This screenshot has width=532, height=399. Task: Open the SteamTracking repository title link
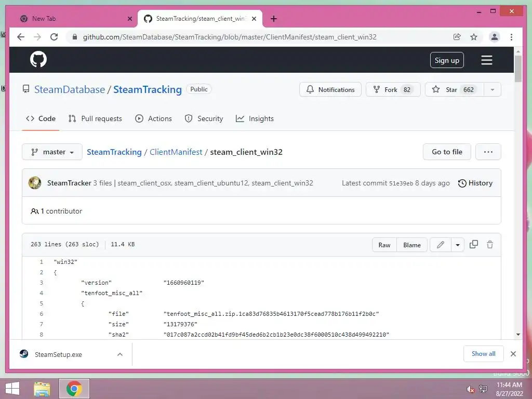(x=147, y=89)
